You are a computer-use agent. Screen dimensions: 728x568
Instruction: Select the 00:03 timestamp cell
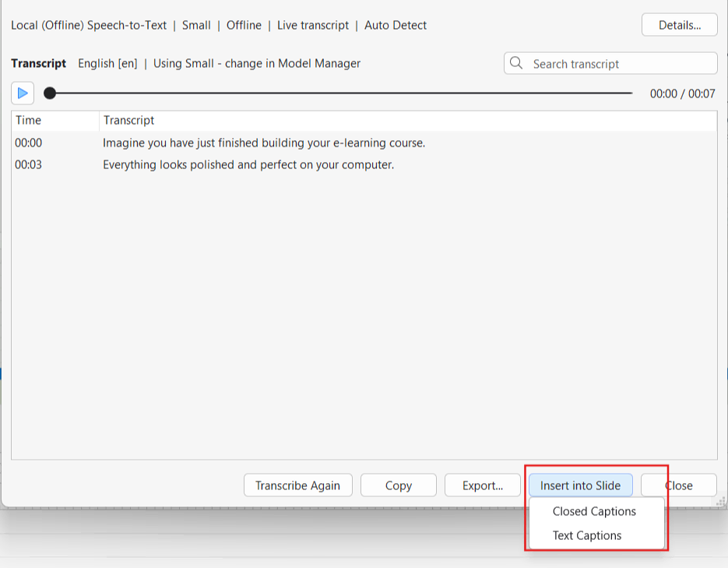(28, 164)
